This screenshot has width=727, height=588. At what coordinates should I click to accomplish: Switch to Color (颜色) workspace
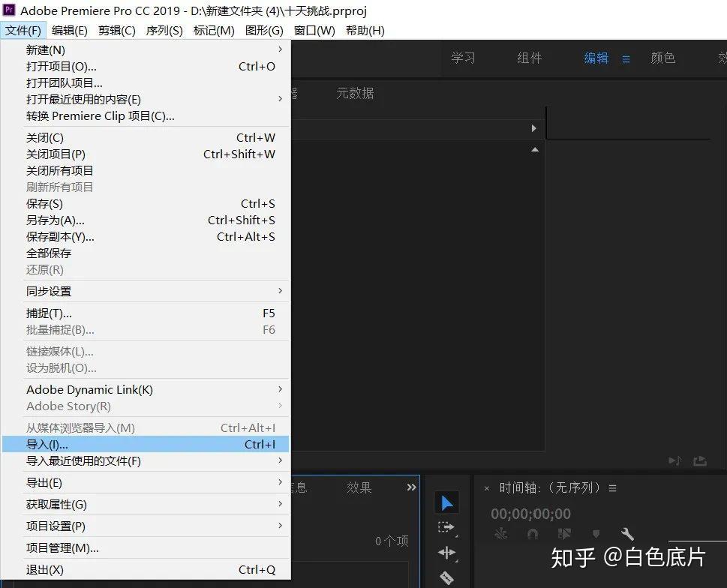pos(663,58)
